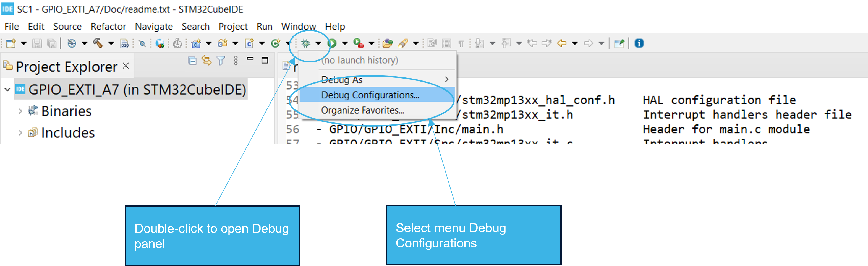Click the New file wizard icon
This screenshot has width=868, height=266.
[x=11, y=43]
